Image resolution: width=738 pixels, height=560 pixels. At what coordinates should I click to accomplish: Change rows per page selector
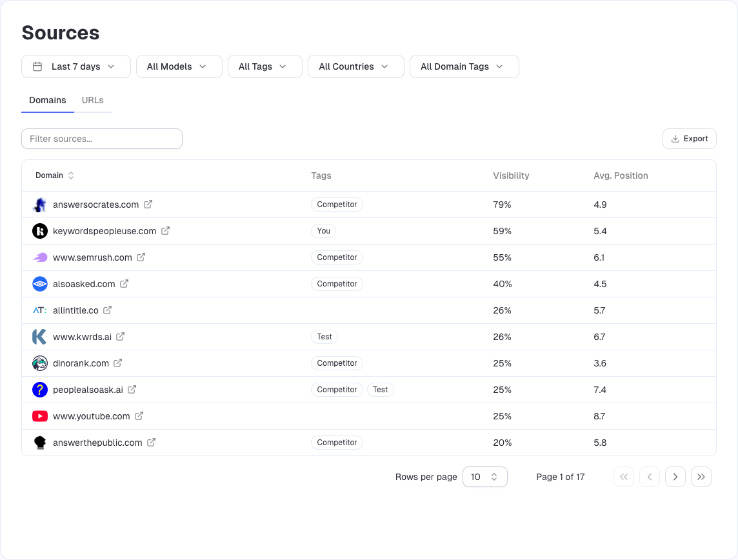pos(484,477)
